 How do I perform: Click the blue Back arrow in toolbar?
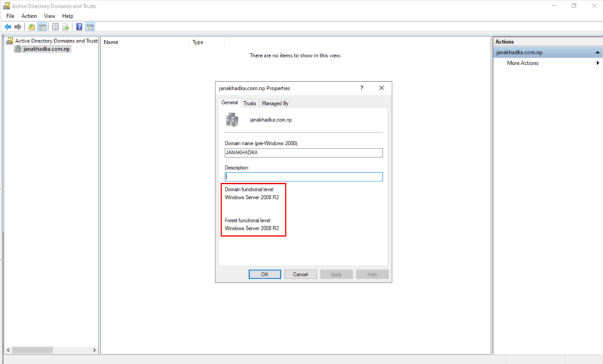click(8, 27)
